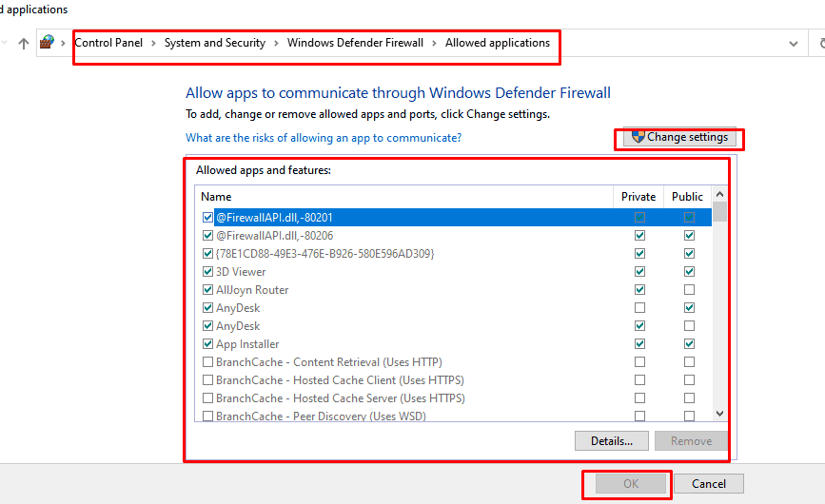Screen dimensions: 825x504
Task: Click the OK button
Action: 631,483
